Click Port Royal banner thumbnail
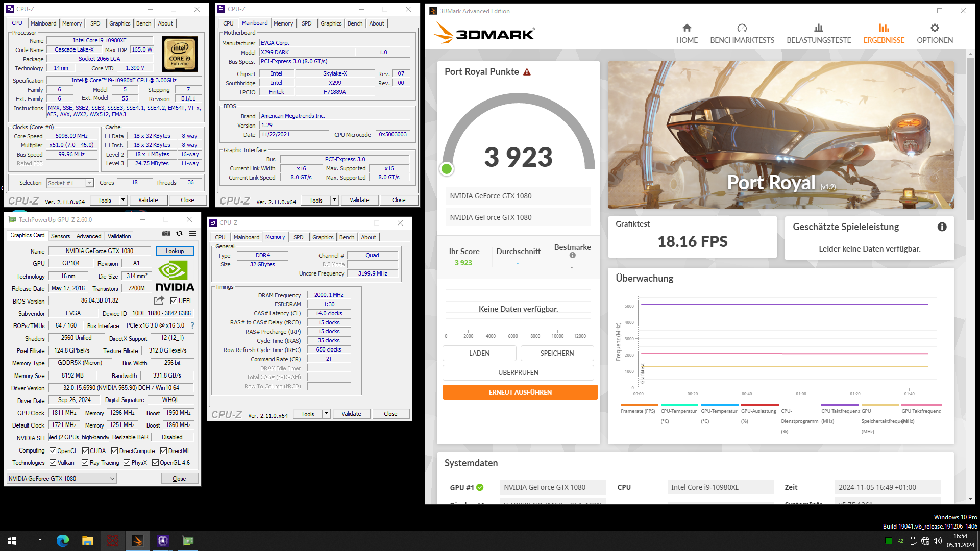This screenshot has height=551, width=980. [x=781, y=135]
